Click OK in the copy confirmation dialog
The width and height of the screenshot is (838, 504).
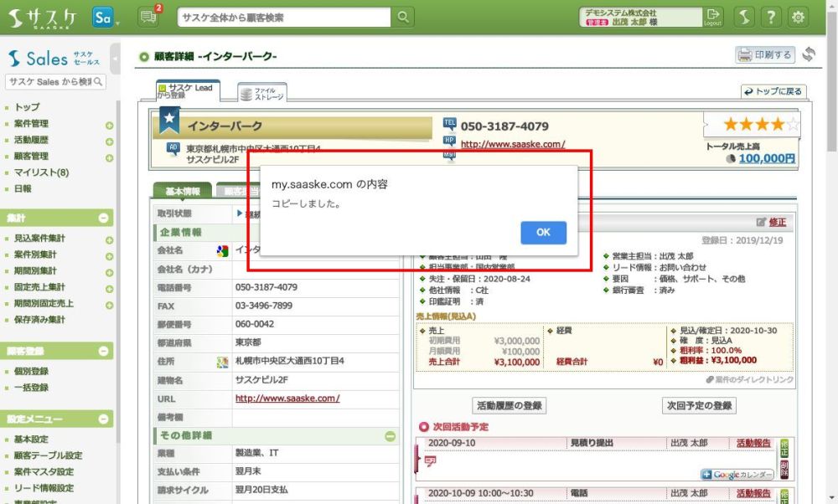click(543, 233)
